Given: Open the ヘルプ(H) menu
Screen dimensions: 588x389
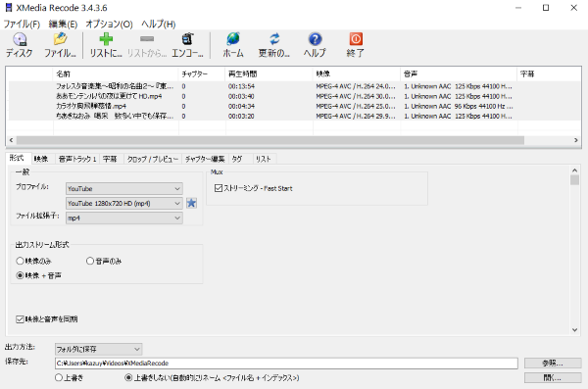Looking at the screenshot, I should (x=158, y=24).
